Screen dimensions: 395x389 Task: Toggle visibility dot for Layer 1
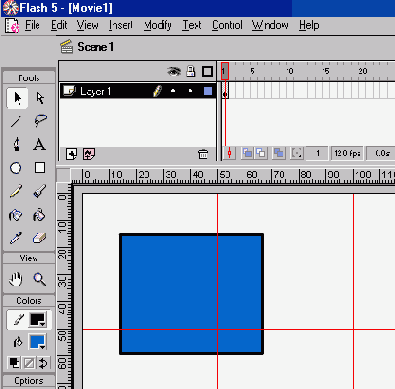(x=173, y=91)
